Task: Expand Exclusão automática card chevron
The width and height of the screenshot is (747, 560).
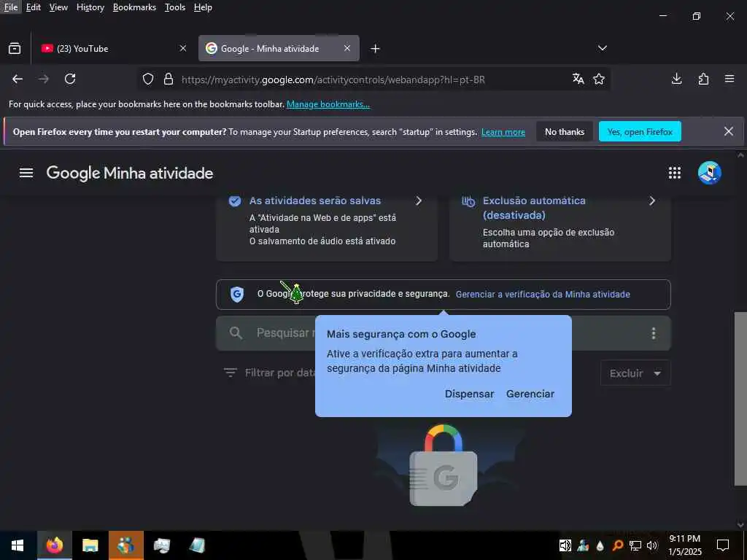Action: pos(652,201)
